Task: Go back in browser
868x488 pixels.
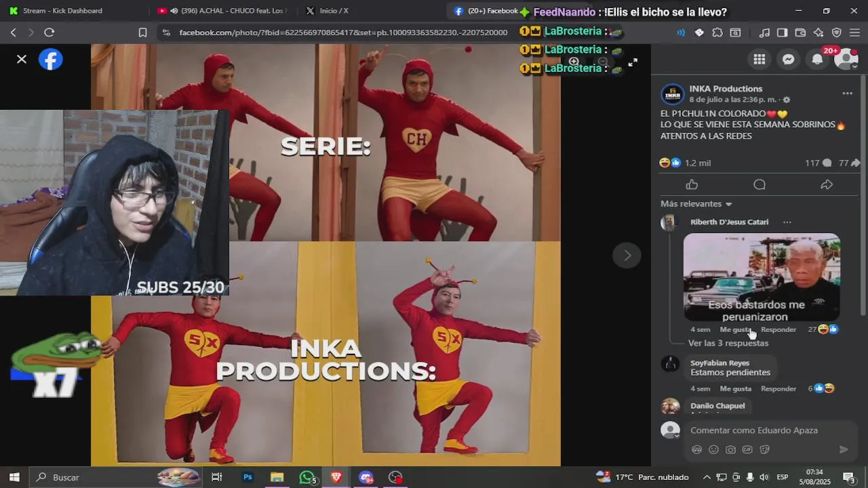Action: click(x=14, y=33)
